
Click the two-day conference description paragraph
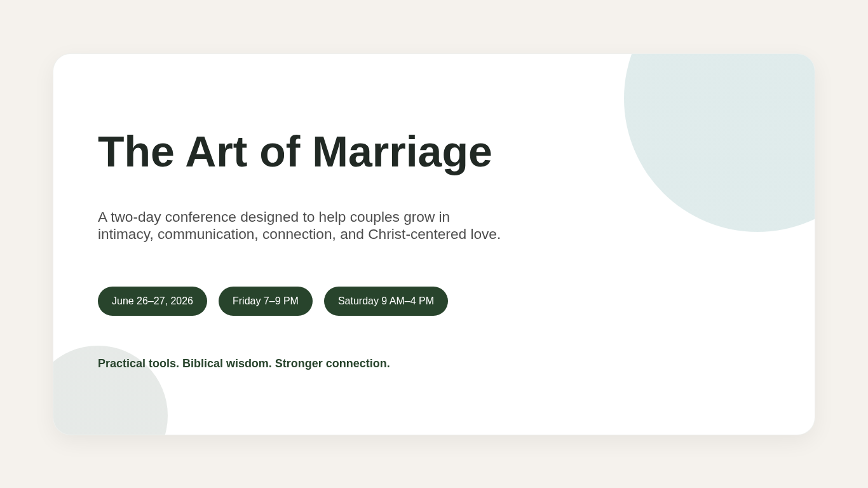[x=299, y=226]
